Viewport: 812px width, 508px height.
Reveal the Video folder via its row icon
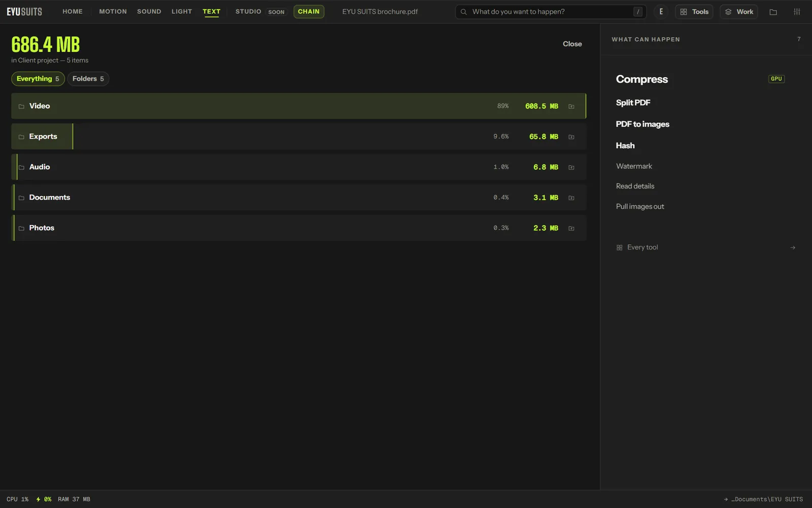click(x=571, y=106)
